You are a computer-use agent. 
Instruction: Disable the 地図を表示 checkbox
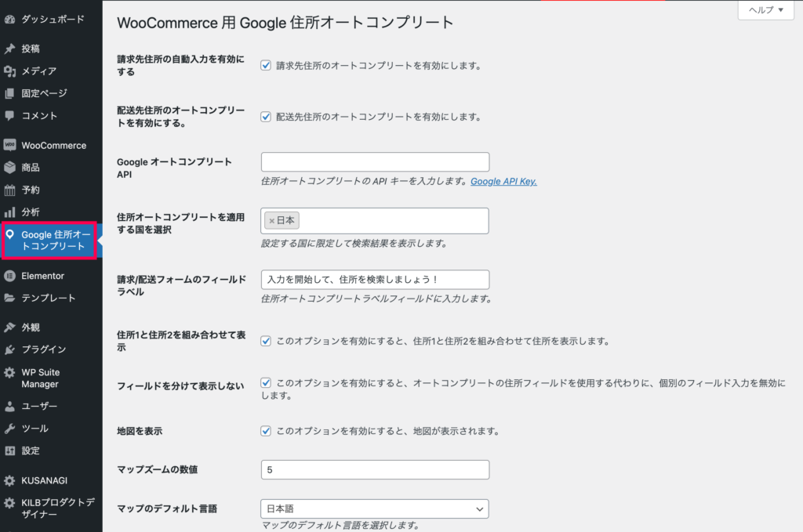[266, 431]
